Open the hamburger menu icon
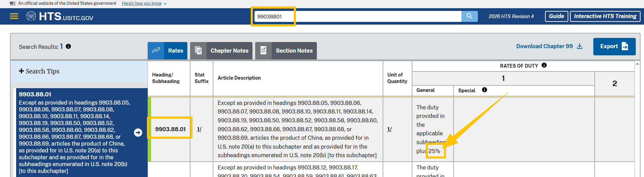This screenshot has height=177, width=644. click(x=14, y=16)
